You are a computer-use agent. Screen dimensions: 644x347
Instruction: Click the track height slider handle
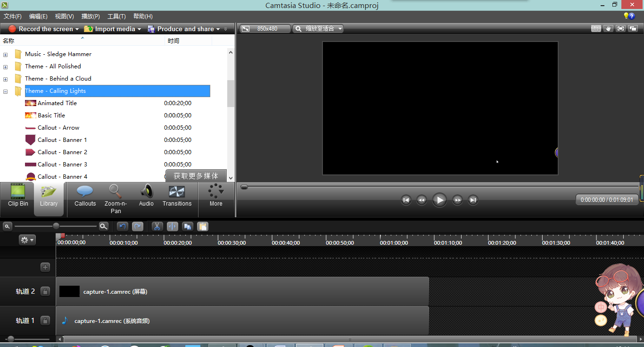(10, 339)
